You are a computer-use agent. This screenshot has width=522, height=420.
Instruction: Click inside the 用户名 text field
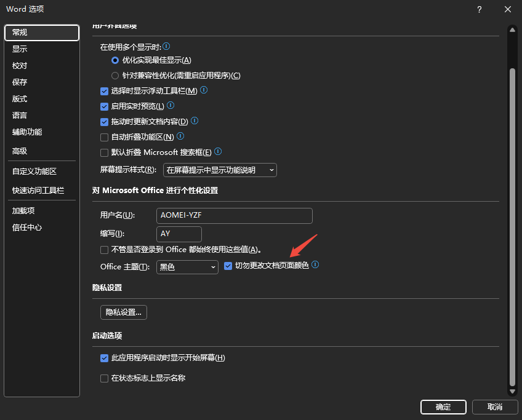pos(234,216)
